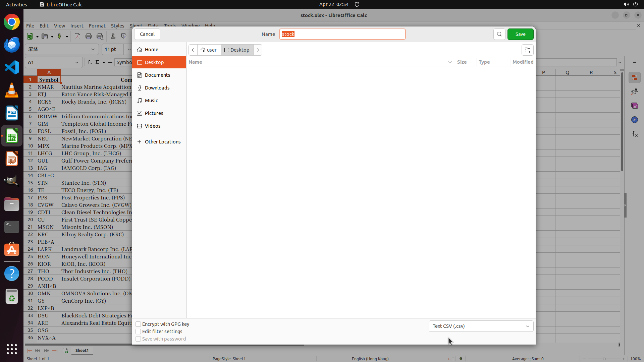The image size is (644, 362).
Task: Open the sidebar Gallery icon
Action: pyautogui.click(x=634, y=106)
